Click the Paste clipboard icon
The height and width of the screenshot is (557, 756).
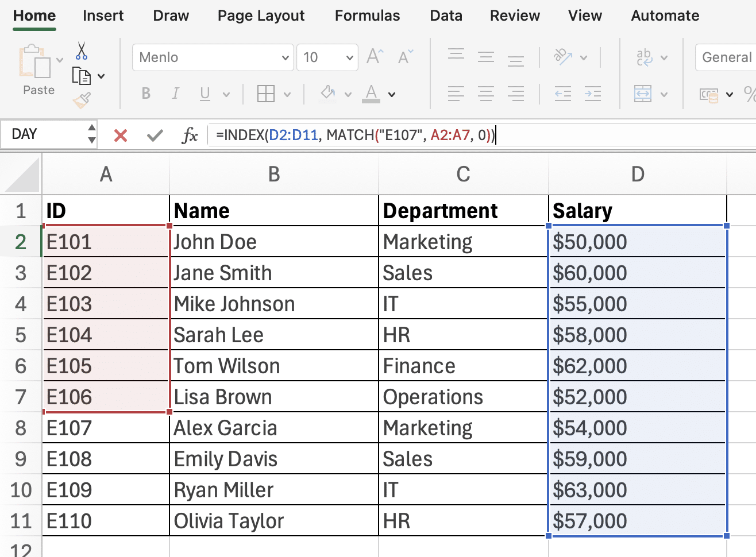click(x=34, y=61)
